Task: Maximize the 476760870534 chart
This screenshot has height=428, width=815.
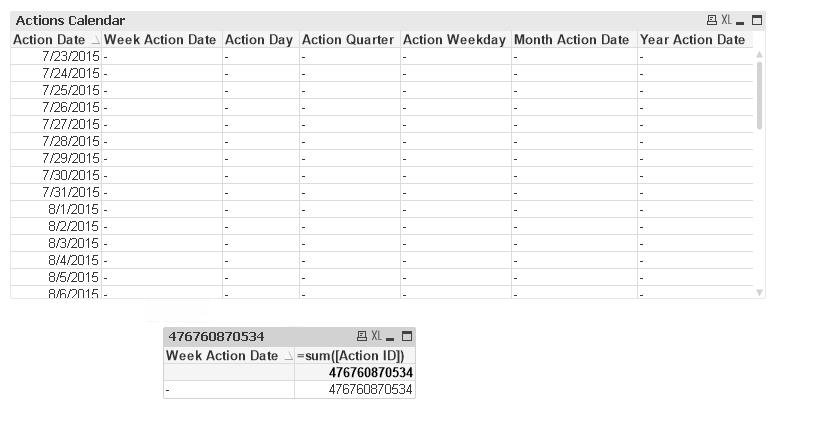Action: click(x=407, y=336)
